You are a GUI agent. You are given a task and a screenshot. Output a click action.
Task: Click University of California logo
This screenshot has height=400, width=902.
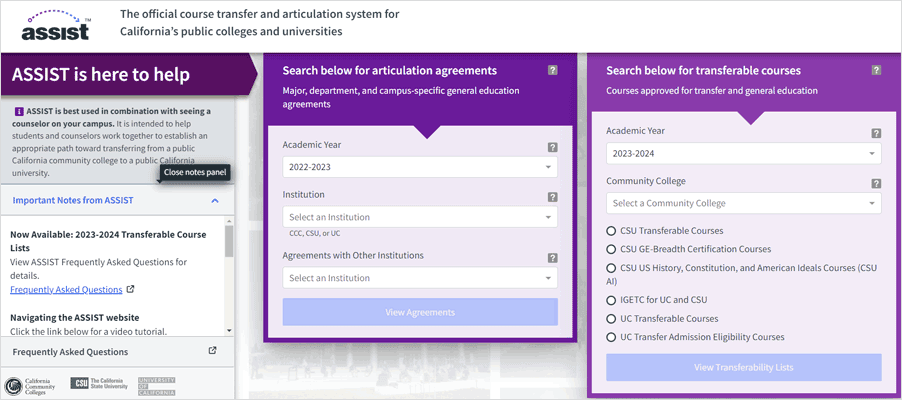pyautogui.click(x=156, y=385)
